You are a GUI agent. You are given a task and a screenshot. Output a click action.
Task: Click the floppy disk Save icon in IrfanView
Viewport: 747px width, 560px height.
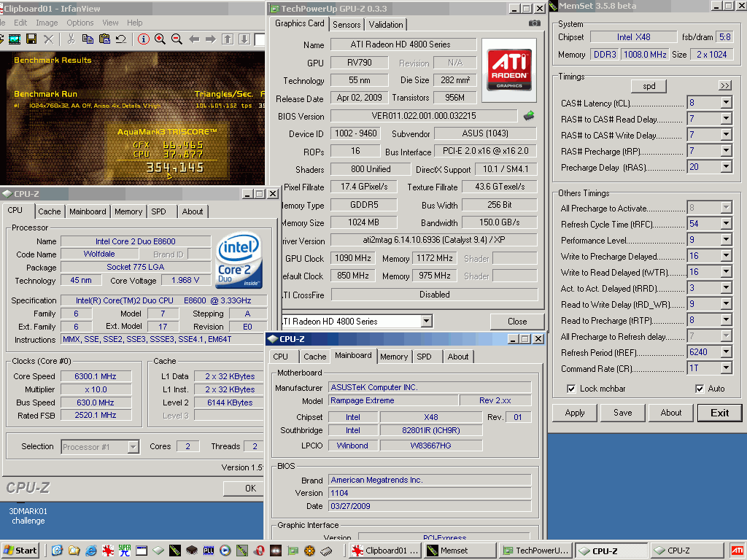click(x=31, y=39)
